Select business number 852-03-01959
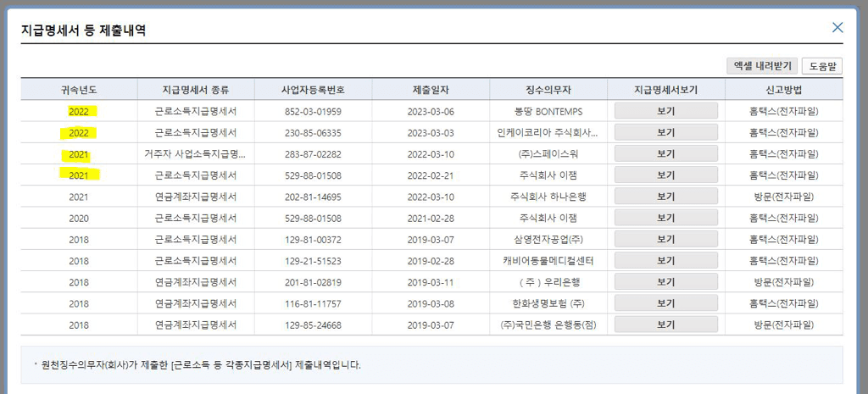 (x=314, y=111)
